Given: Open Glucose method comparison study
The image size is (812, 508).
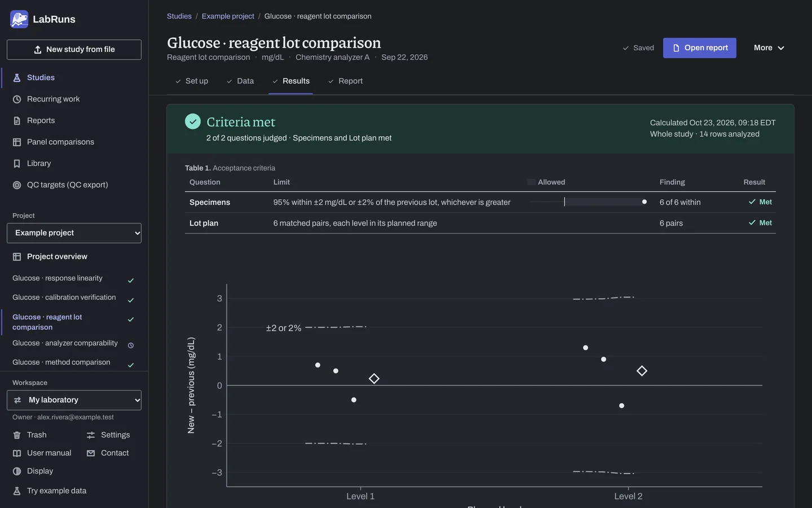Looking at the screenshot, I should [x=74, y=363].
